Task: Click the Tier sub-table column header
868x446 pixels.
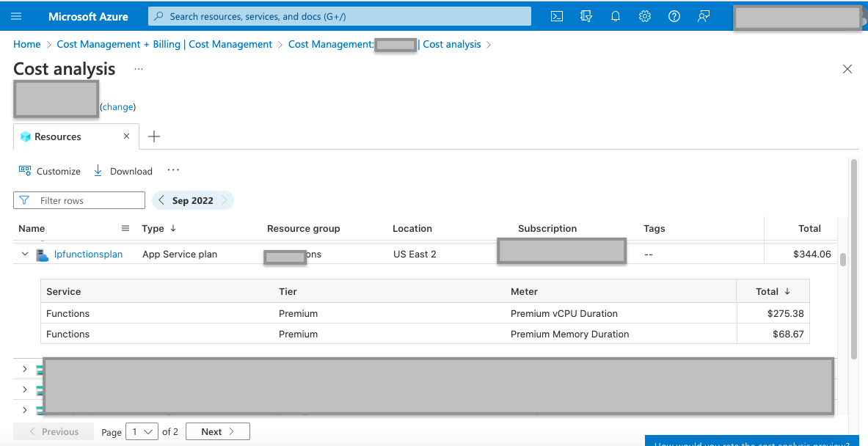Action: (288, 292)
